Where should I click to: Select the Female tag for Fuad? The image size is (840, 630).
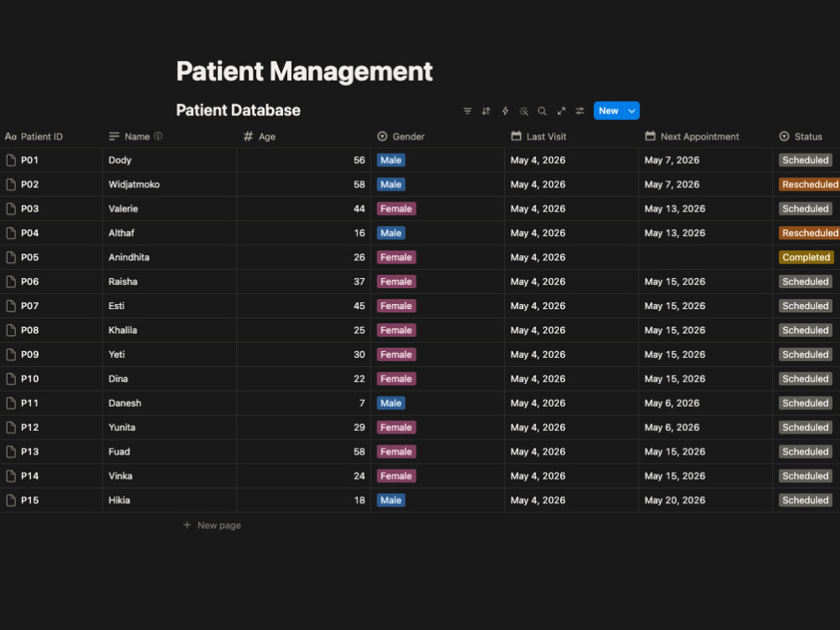click(396, 452)
